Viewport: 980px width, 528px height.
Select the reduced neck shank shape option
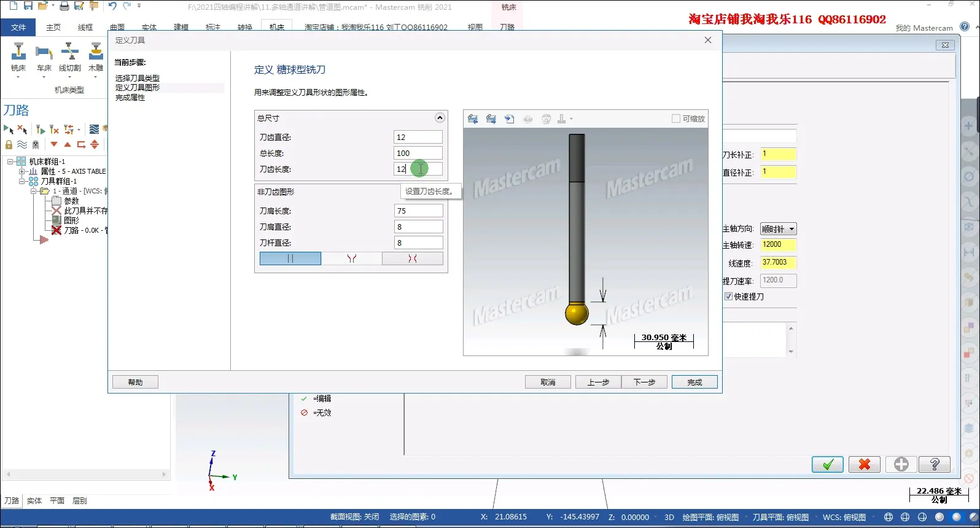pyautogui.click(x=413, y=258)
